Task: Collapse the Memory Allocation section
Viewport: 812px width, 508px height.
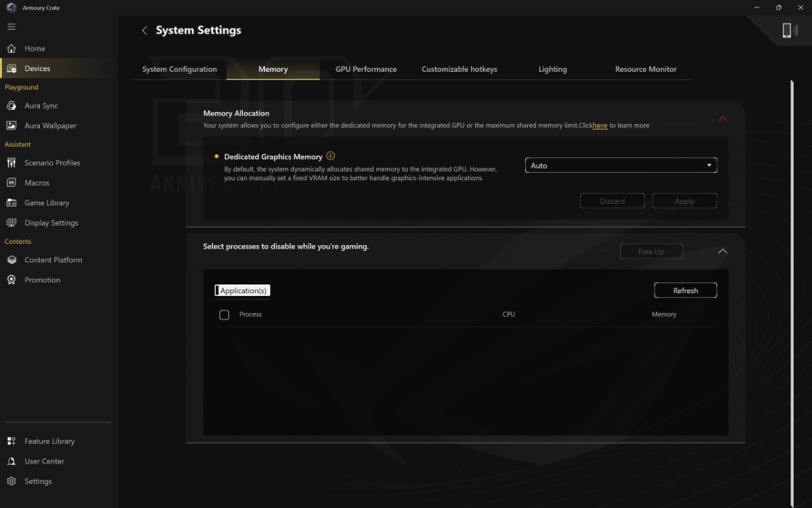Action: coord(723,119)
